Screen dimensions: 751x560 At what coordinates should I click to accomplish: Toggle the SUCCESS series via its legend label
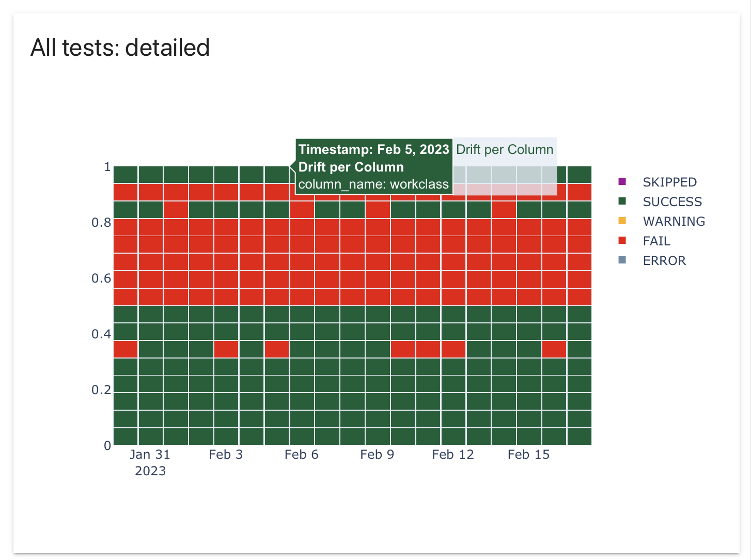pyautogui.click(x=672, y=201)
